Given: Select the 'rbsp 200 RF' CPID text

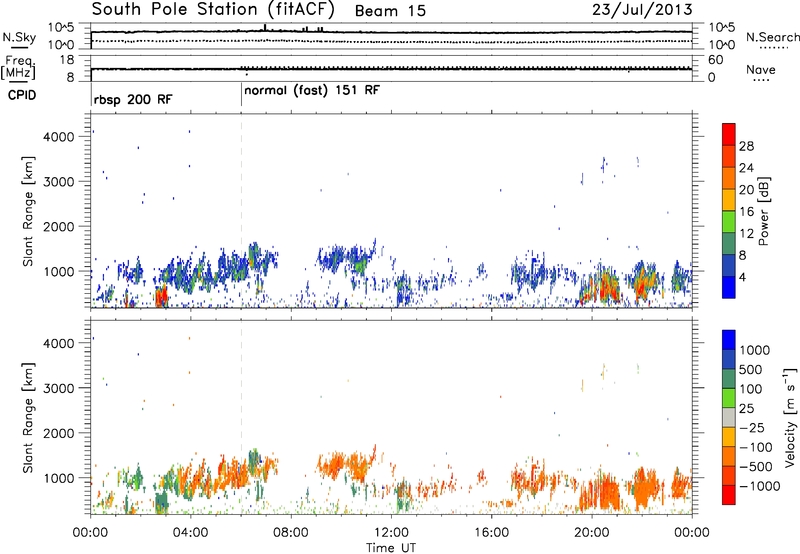Looking at the screenshot, I should point(133,99).
